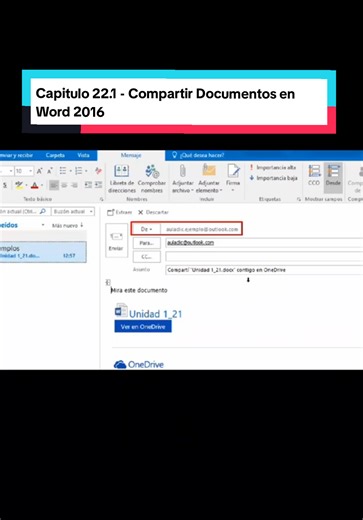Expand the Etiquetas dialog launcher

[298, 199]
